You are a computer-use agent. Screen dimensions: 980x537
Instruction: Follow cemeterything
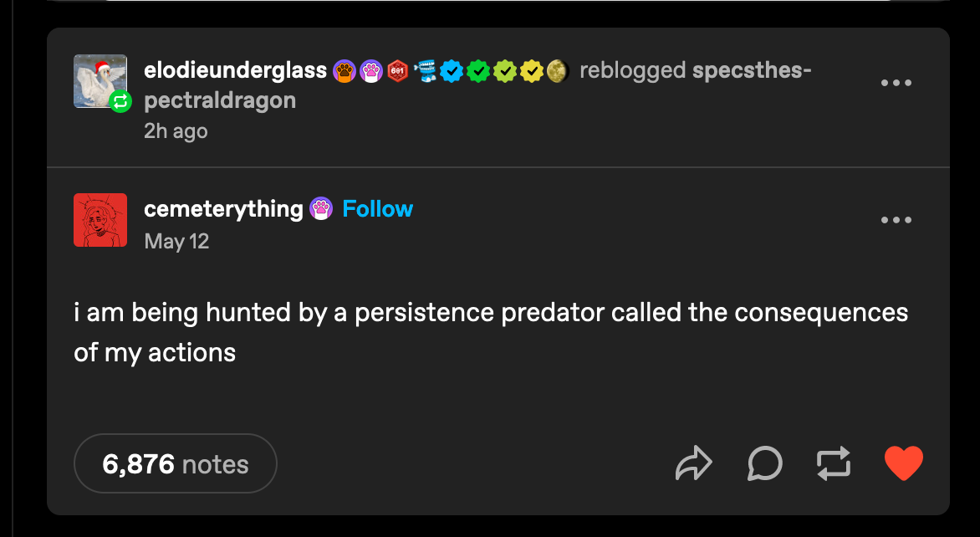click(x=377, y=208)
